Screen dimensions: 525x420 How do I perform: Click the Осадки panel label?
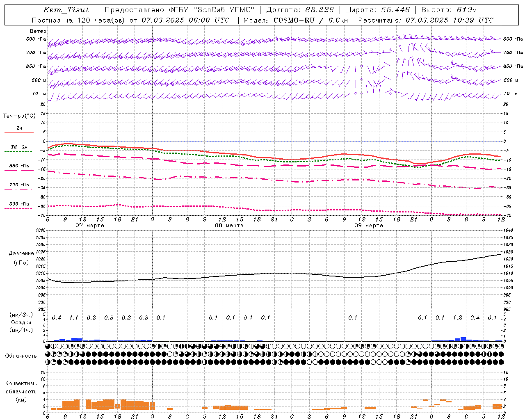tap(21, 323)
